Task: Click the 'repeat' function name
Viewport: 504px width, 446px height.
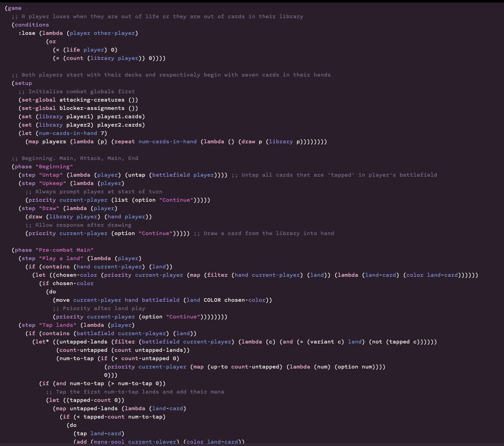Action: click(x=124, y=142)
